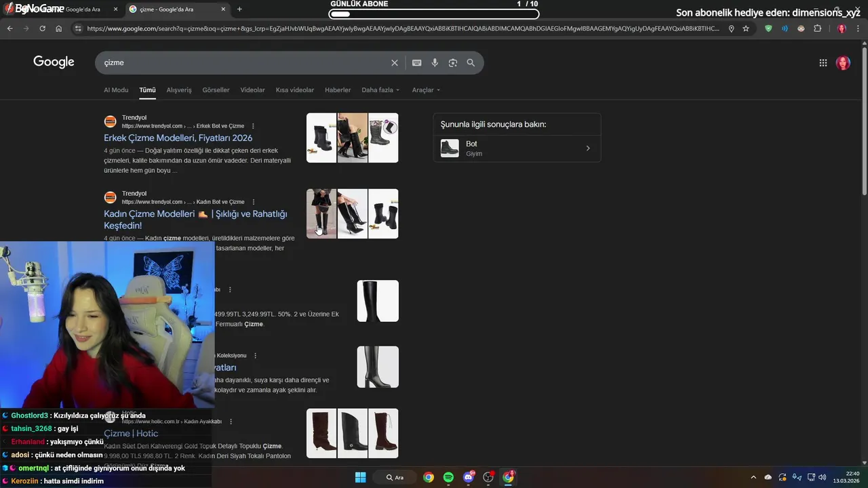Viewport: 868px width, 488px height.
Task: Click the address bar URL
Action: pos(403,28)
